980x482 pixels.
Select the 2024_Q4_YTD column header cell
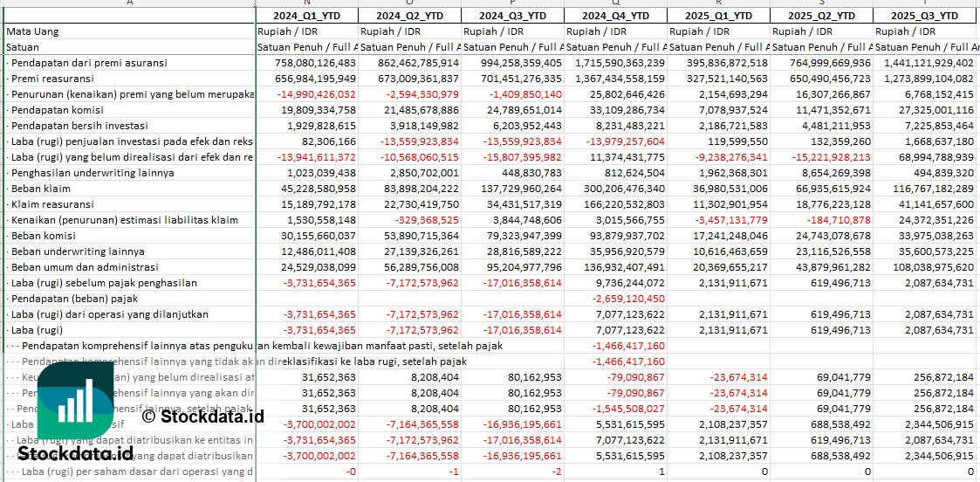(615, 16)
